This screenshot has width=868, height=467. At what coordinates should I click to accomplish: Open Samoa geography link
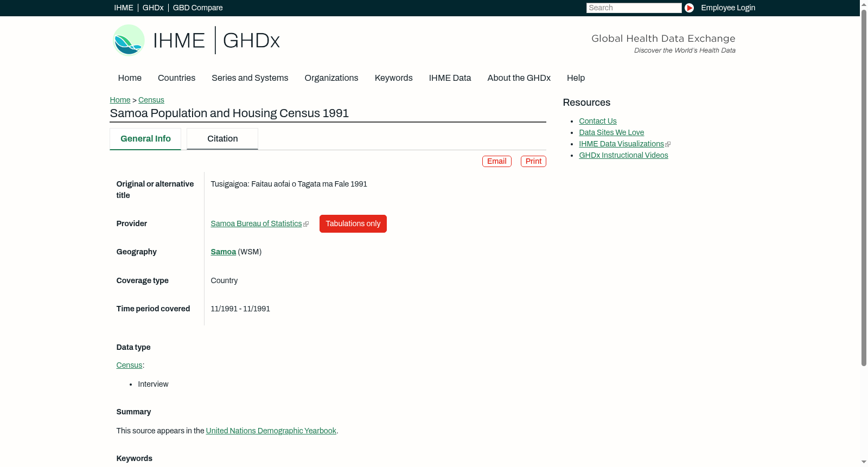point(224,252)
